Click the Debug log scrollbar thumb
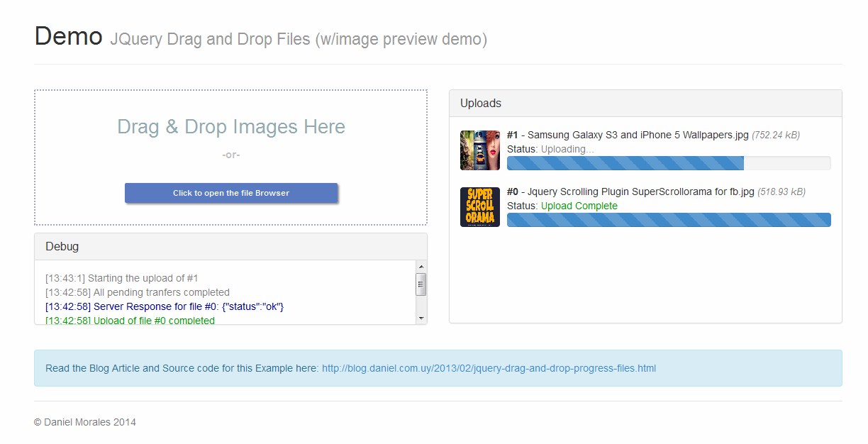Viewport: 868px width, 444px height. click(421, 285)
